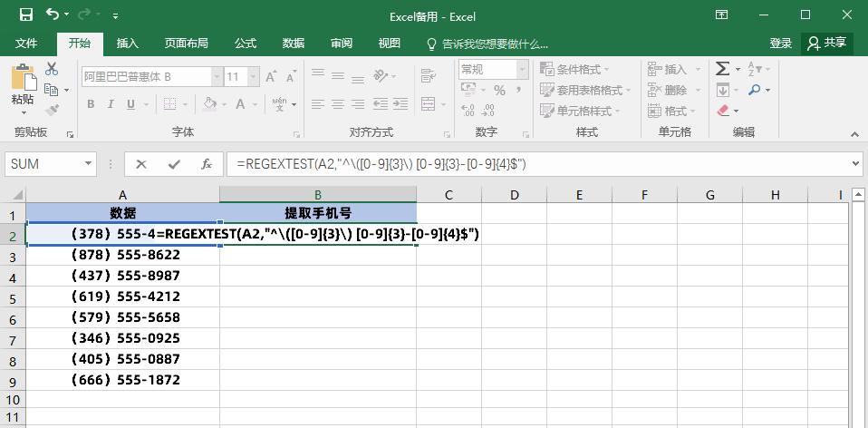Open the 文件 File tab

pos(26,44)
